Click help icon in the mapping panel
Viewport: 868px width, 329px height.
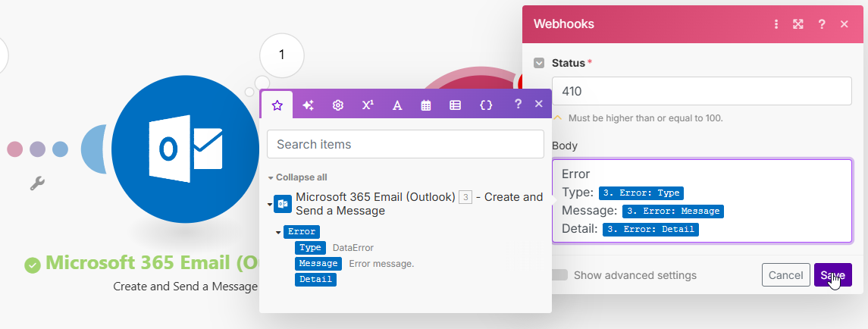(x=518, y=104)
